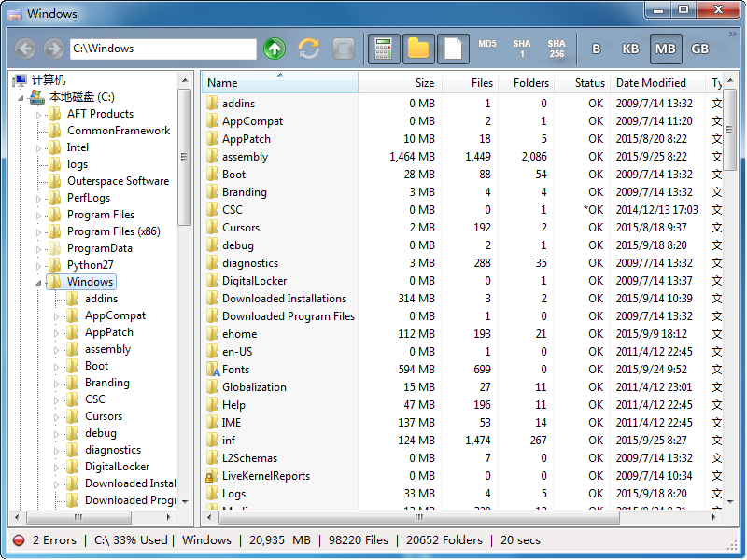Toggle the calculator size view icon
The width and height of the screenshot is (747, 560).
(384, 49)
